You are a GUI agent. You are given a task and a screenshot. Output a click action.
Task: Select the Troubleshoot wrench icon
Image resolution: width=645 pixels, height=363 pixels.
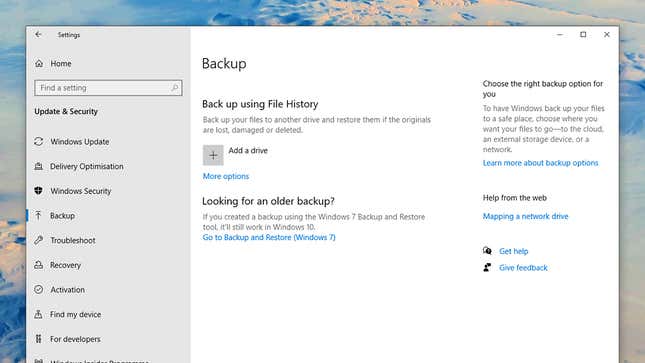[x=39, y=240]
